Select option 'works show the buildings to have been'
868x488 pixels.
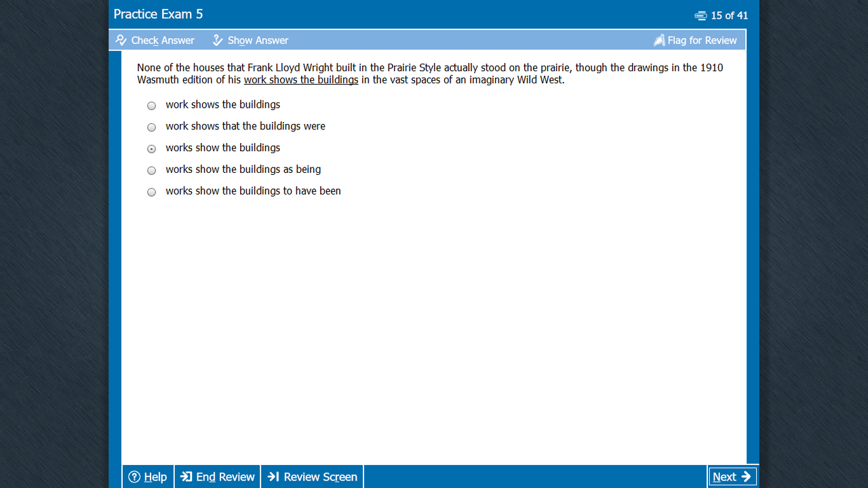(x=151, y=192)
